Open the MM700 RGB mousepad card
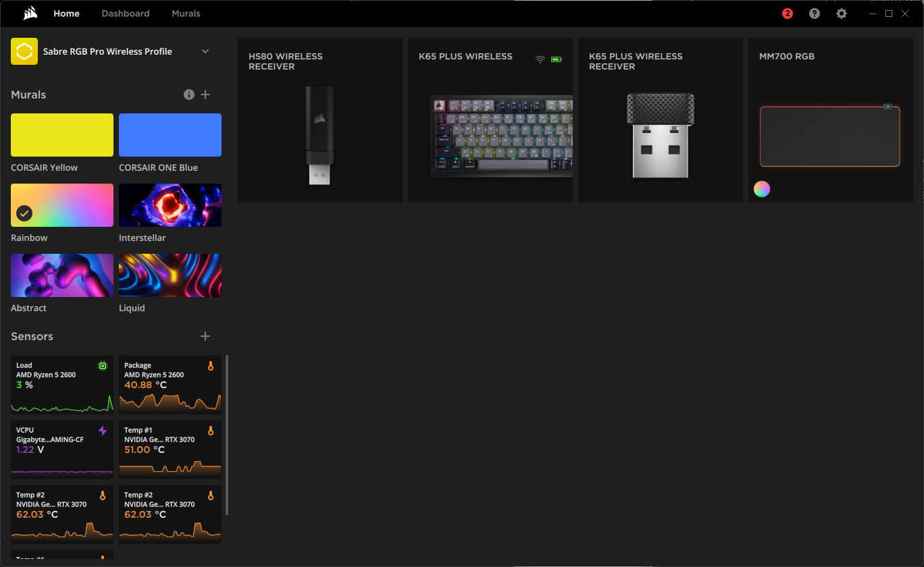 tap(831, 120)
